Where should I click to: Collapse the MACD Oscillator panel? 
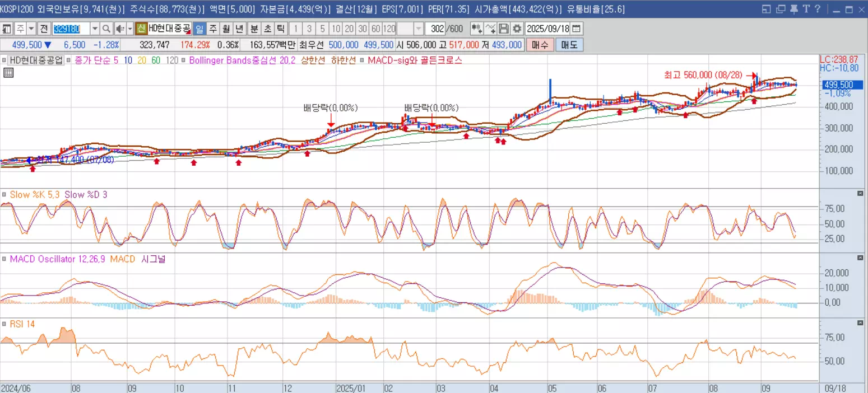[x=861, y=258]
